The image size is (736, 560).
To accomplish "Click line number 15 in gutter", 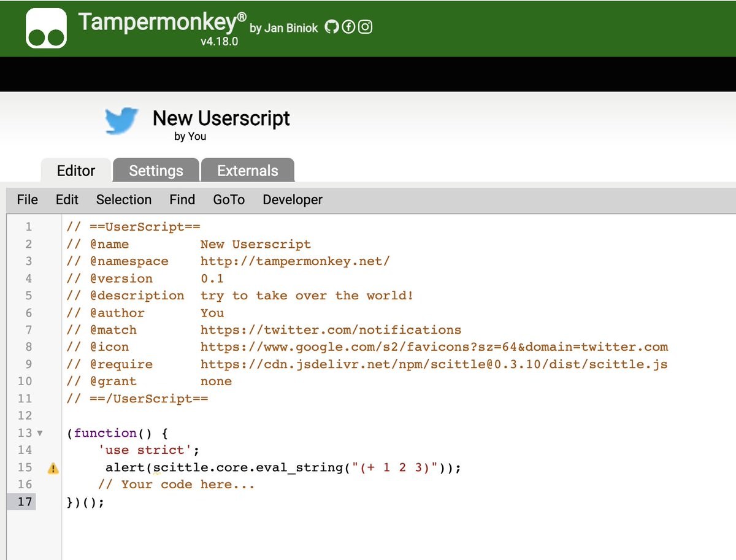I will coord(25,467).
